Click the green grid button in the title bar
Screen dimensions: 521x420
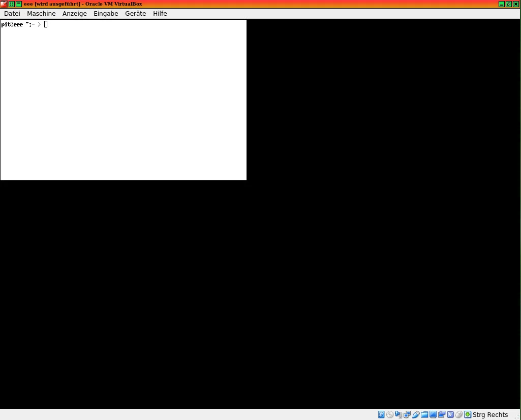tap(12, 4)
